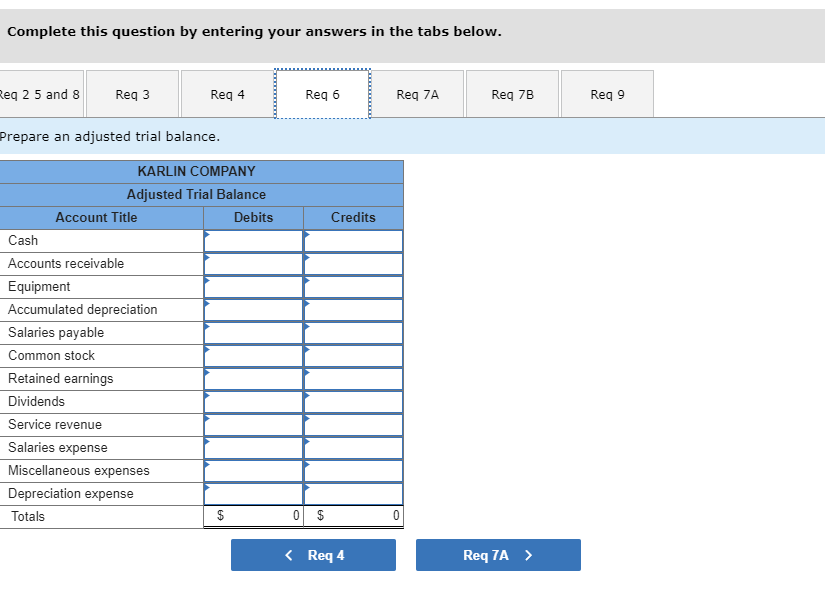Click the Req 7A forward button
825x593 pixels.
[498, 555]
